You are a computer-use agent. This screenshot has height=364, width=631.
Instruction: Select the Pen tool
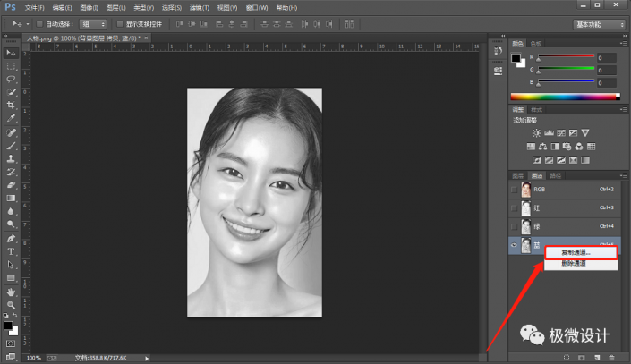[12, 239]
